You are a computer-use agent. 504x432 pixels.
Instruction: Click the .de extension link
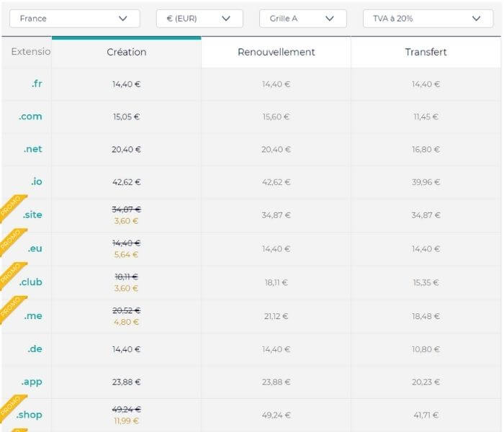tap(35, 349)
